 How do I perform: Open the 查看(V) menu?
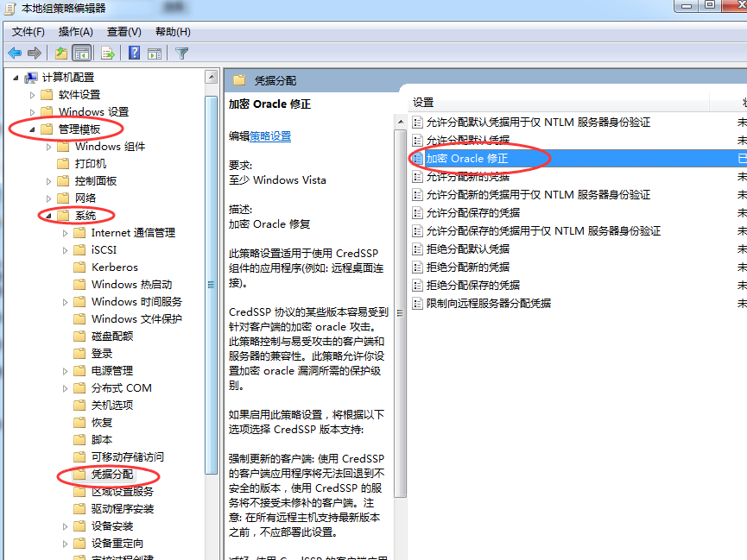click(123, 32)
